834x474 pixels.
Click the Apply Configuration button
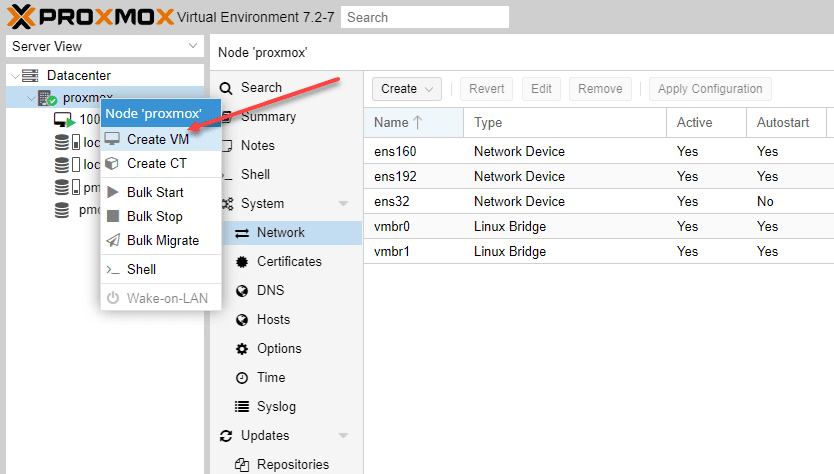(710, 89)
